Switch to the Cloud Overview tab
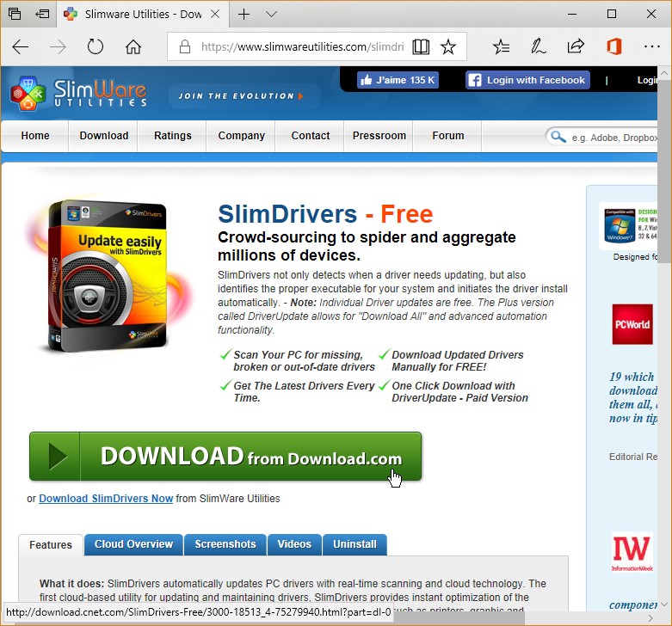The image size is (672, 626). [x=133, y=544]
